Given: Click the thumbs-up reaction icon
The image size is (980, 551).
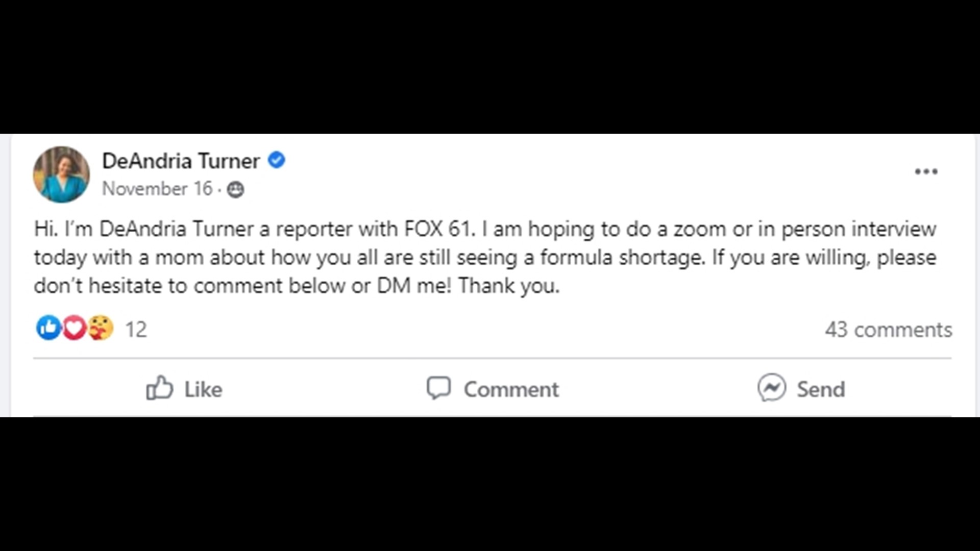Looking at the screenshot, I should point(48,328).
